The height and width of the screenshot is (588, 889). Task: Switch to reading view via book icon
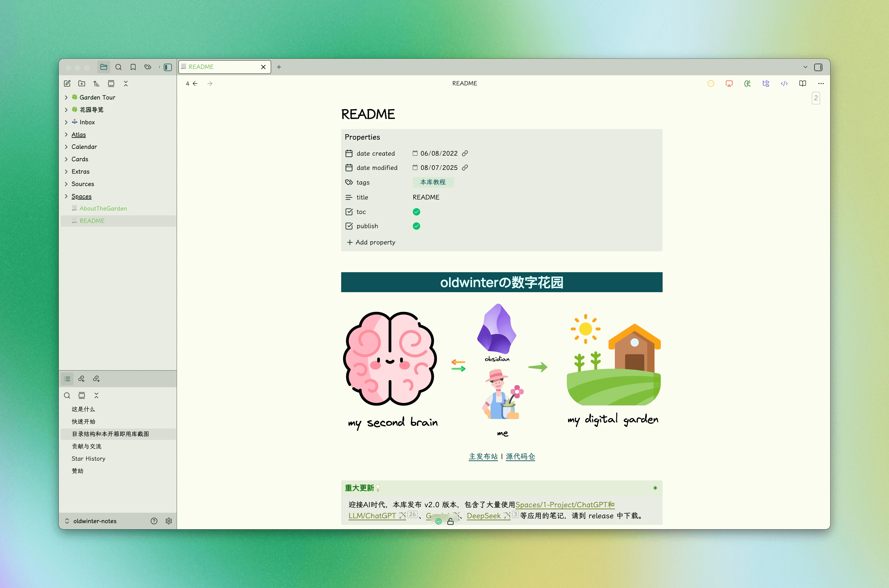803,84
